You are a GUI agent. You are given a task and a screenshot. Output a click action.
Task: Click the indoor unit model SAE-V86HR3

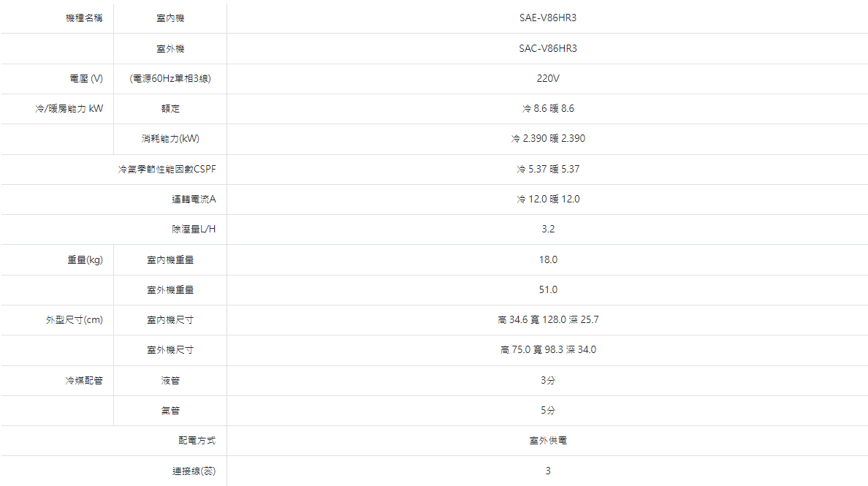(547, 18)
